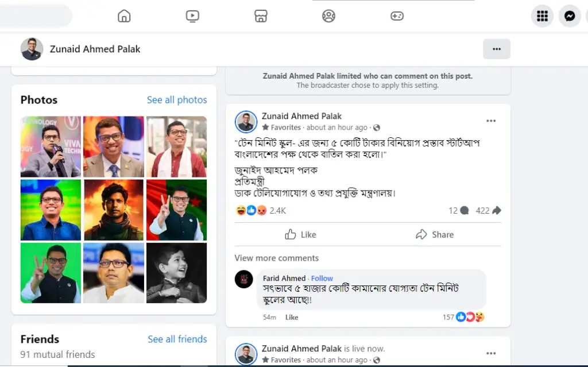Open Messenger chats icon

click(570, 16)
